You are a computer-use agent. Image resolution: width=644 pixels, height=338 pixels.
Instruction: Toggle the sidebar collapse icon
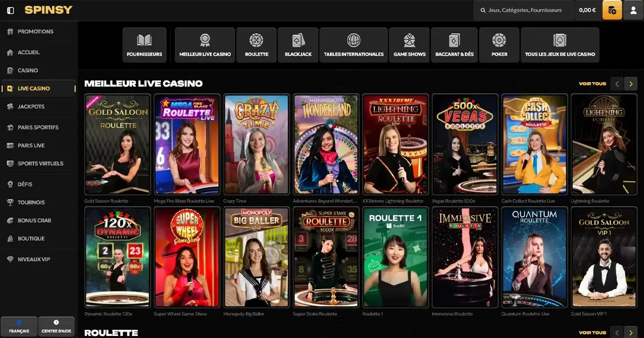coord(11,10)
